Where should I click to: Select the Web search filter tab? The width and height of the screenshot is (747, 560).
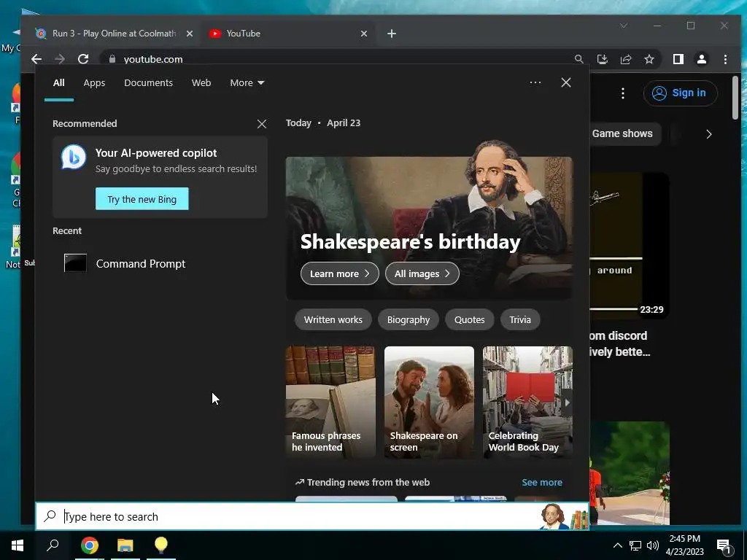201,83
